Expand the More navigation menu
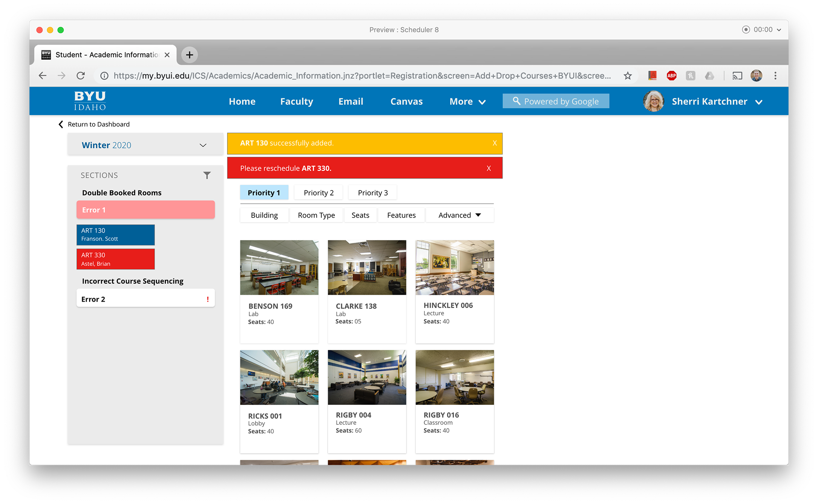Viewport: 818px width, 504px height. (467, 101)
